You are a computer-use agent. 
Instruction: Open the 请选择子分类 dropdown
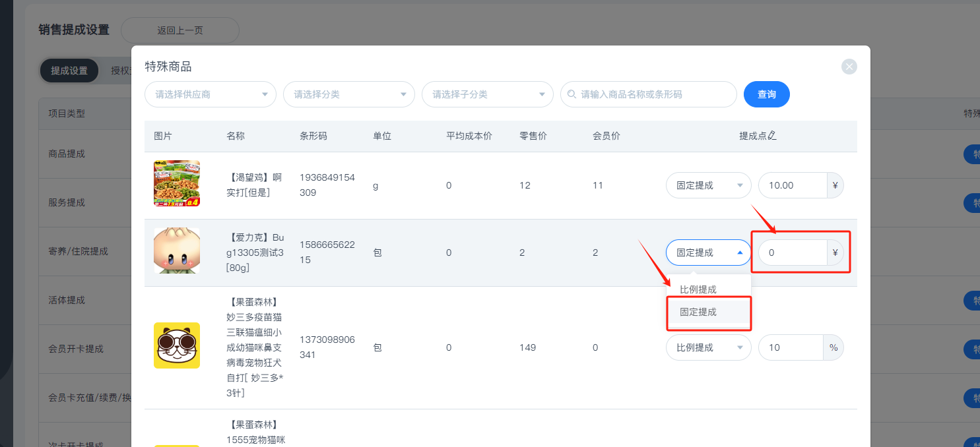click(488, 94)
